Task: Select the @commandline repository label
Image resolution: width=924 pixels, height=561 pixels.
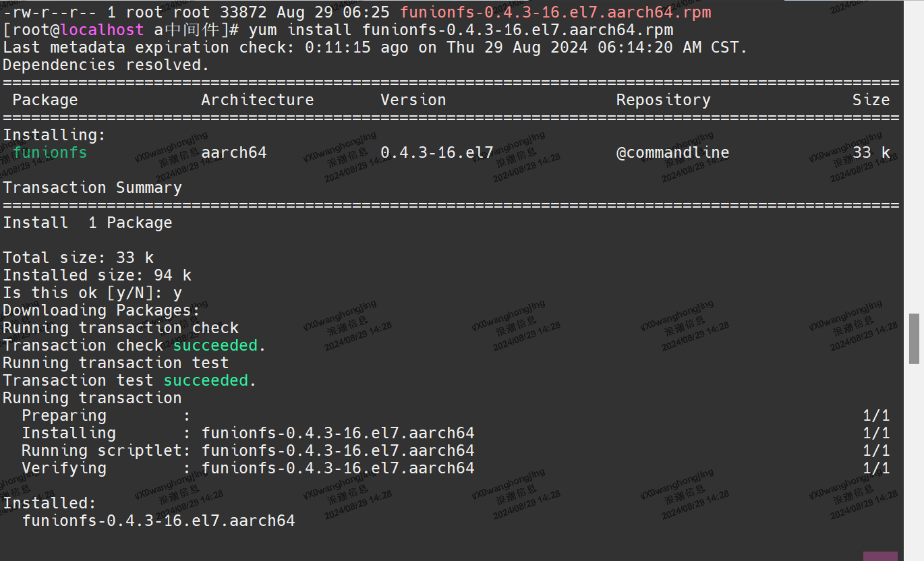Action: pos(672,152)
